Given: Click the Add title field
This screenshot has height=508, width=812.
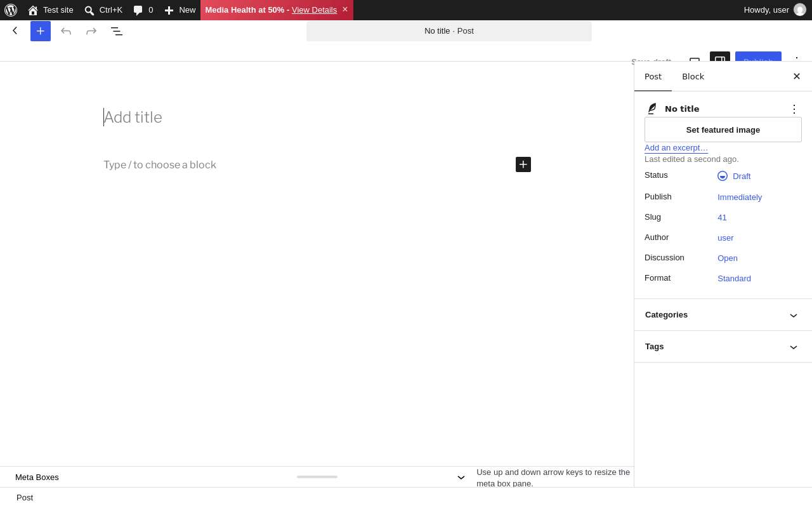Looking at the screenshot, I should (x=317, y=117).
